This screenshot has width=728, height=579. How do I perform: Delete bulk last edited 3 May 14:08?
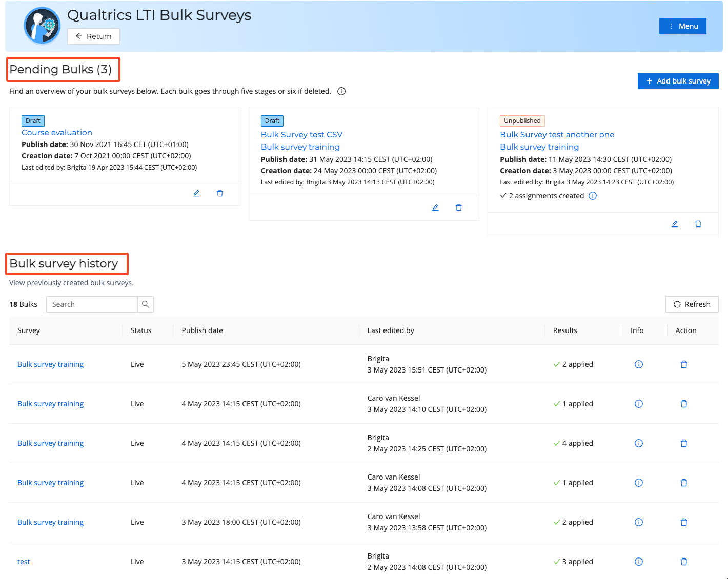pos(684,483)
